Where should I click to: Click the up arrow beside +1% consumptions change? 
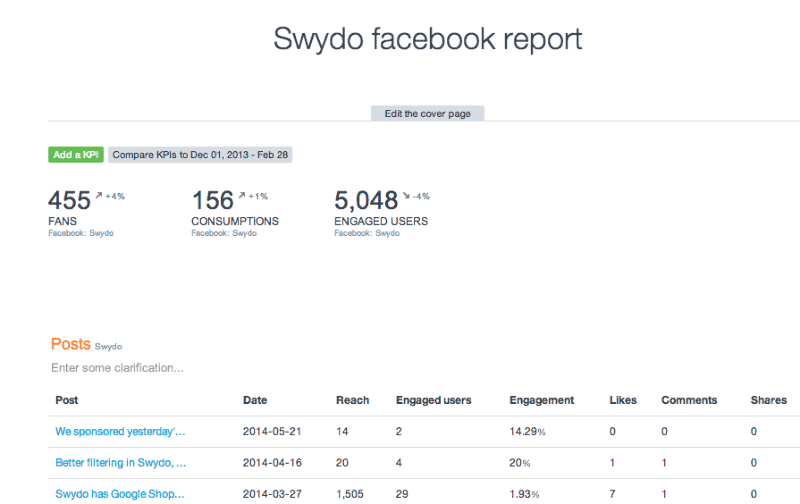point(242,195)
